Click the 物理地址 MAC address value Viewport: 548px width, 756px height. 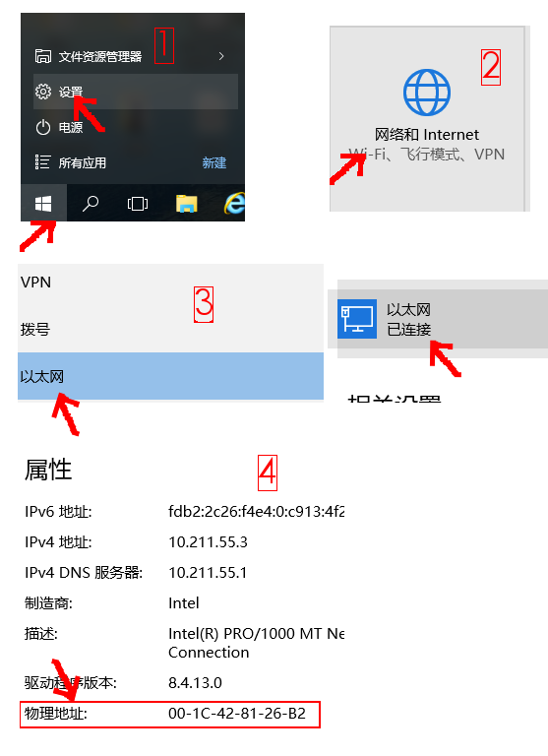237,713
